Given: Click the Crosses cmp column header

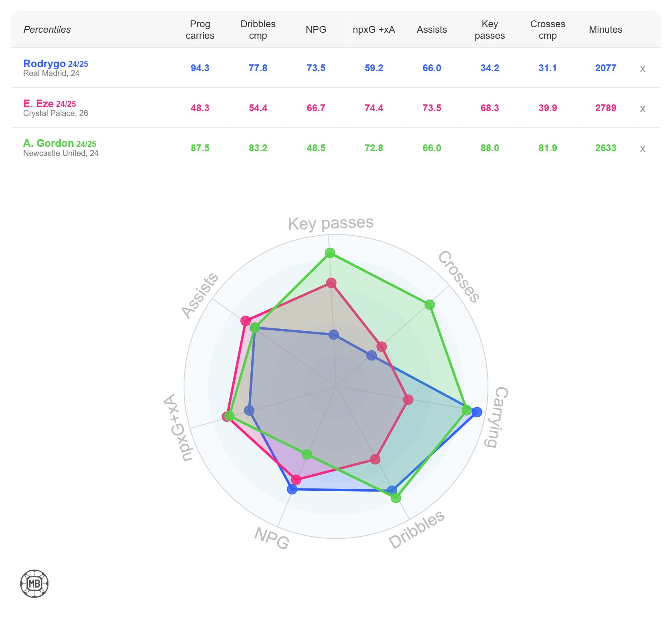Looking at the screenshot, I should (548, 30).
